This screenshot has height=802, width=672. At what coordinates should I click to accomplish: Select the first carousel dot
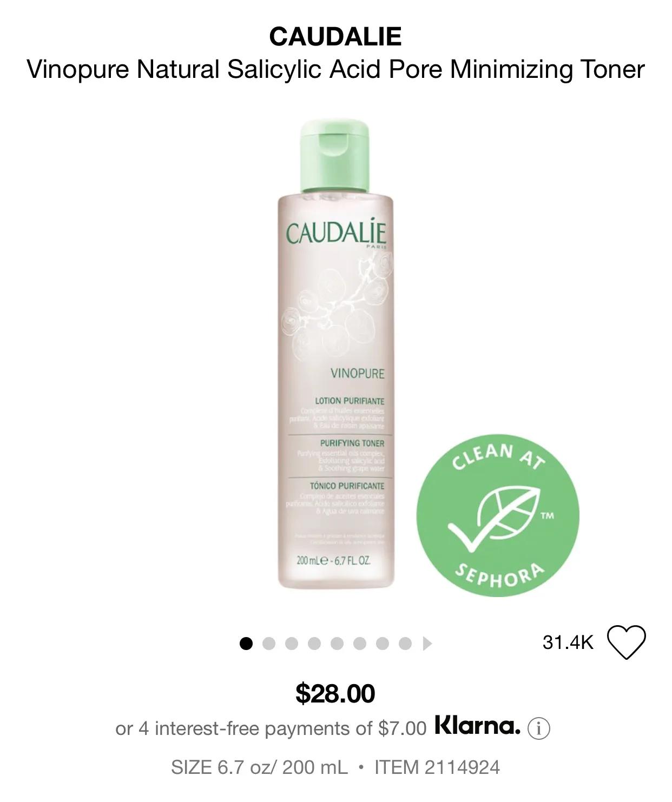246,644
